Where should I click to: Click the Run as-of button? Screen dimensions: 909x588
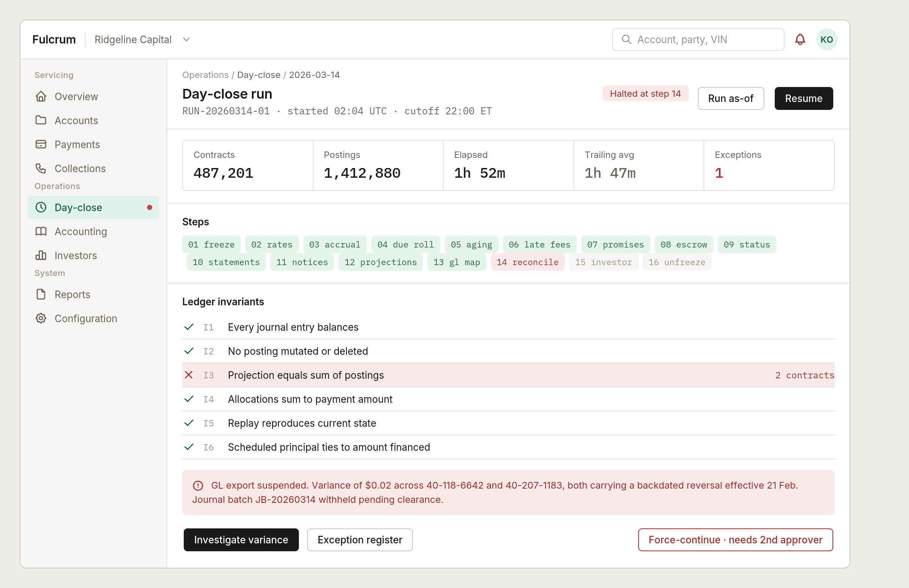pos(731,99)
